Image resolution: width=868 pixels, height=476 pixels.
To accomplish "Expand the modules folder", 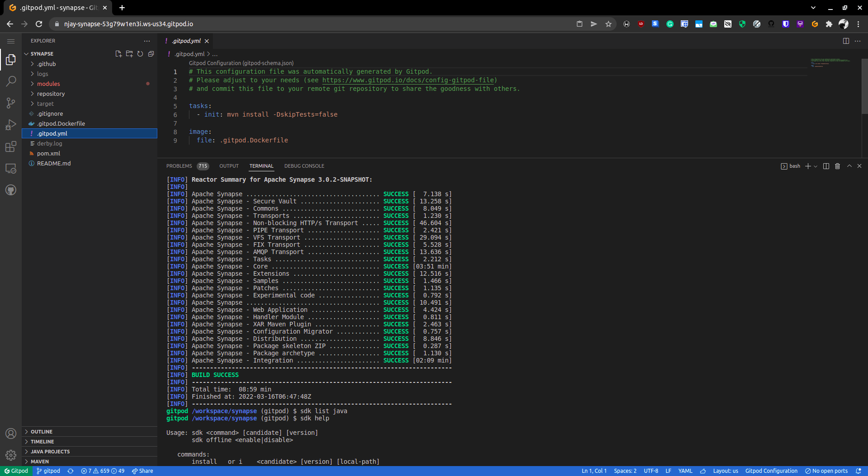I will point(90,84).
